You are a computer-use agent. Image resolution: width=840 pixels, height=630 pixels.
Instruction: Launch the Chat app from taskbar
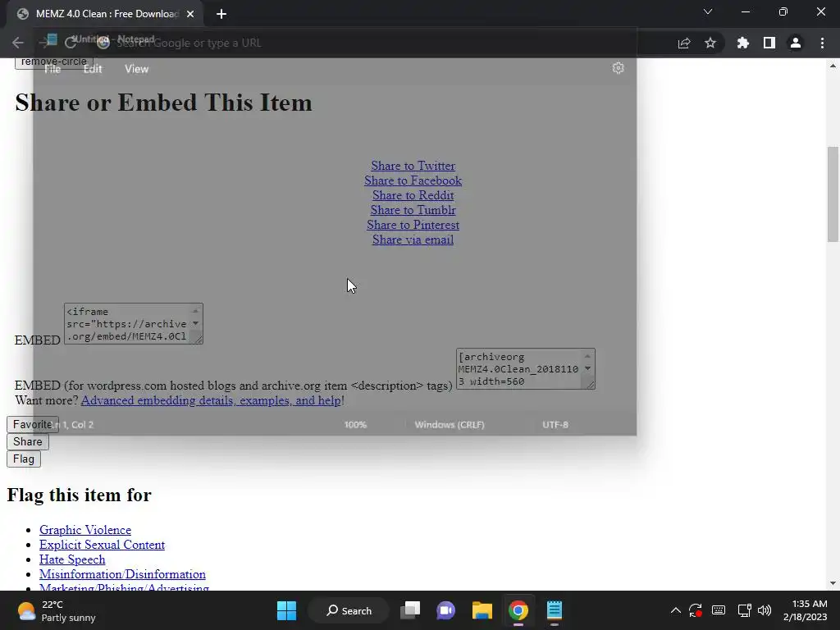tap(445, 610)
